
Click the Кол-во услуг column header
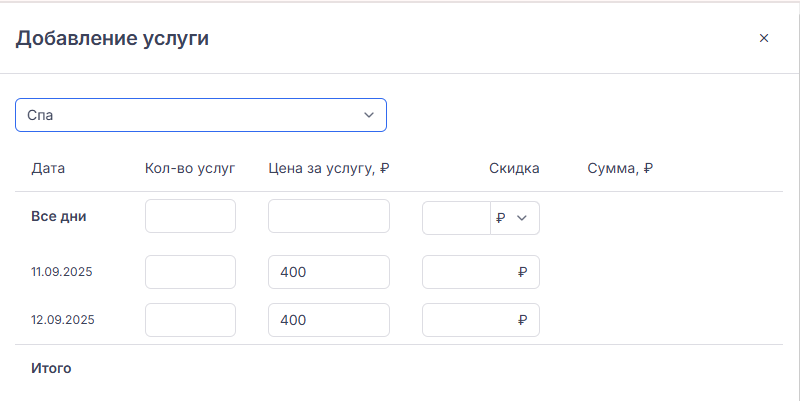pos(189,168)
